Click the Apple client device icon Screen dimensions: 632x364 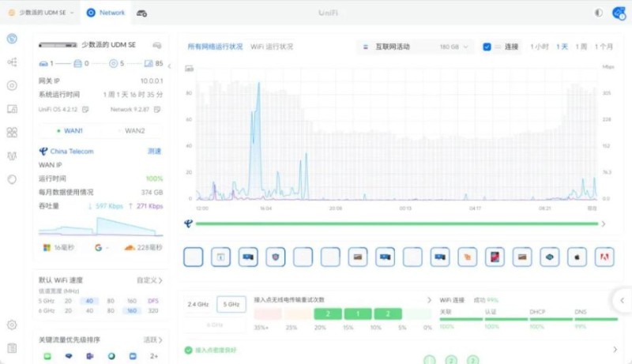[577, 257]
